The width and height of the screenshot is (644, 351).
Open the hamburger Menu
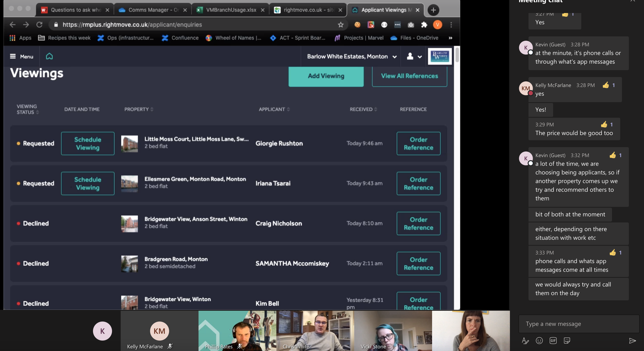click(x=22, y=56)
